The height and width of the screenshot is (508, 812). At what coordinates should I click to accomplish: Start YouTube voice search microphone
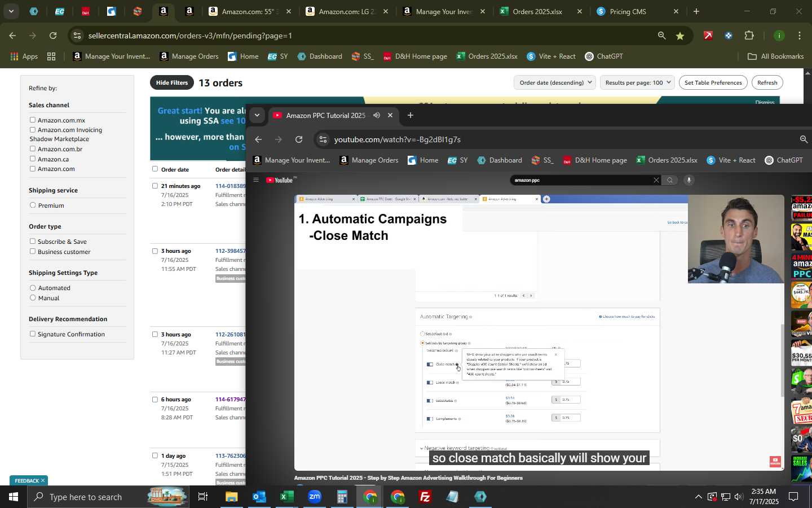pyautogui.click(x=689, y=180)
